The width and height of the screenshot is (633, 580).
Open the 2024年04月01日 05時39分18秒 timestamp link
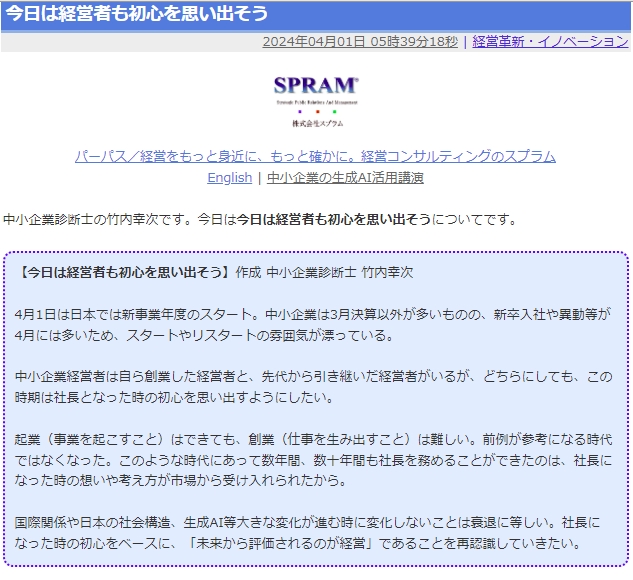[x=360, y=42]
